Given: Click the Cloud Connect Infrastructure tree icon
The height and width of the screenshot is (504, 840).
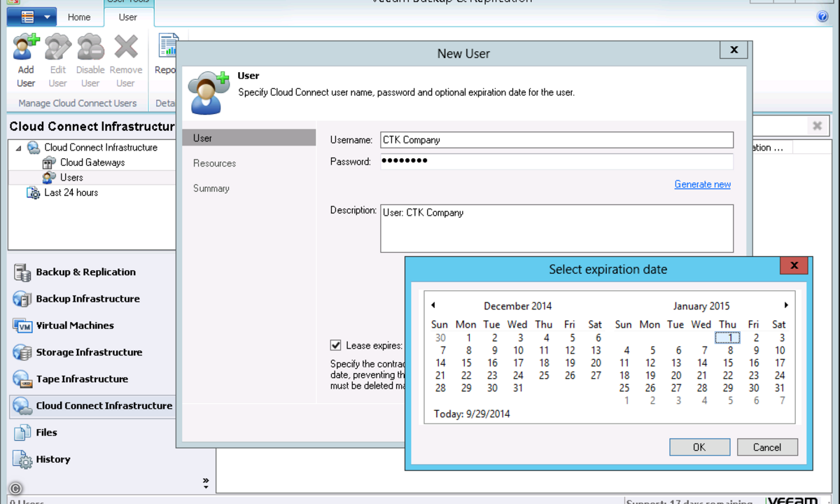Looking at the screenshot, I should 34,148.
